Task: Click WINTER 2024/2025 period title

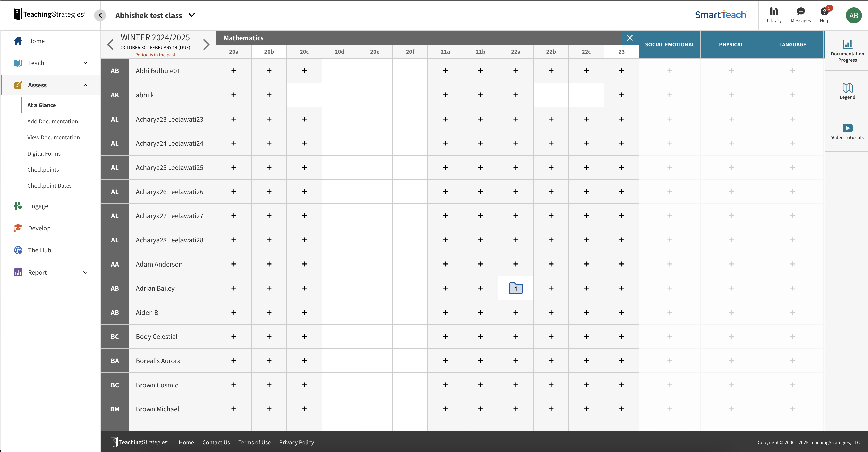Action: coord(155,37)
